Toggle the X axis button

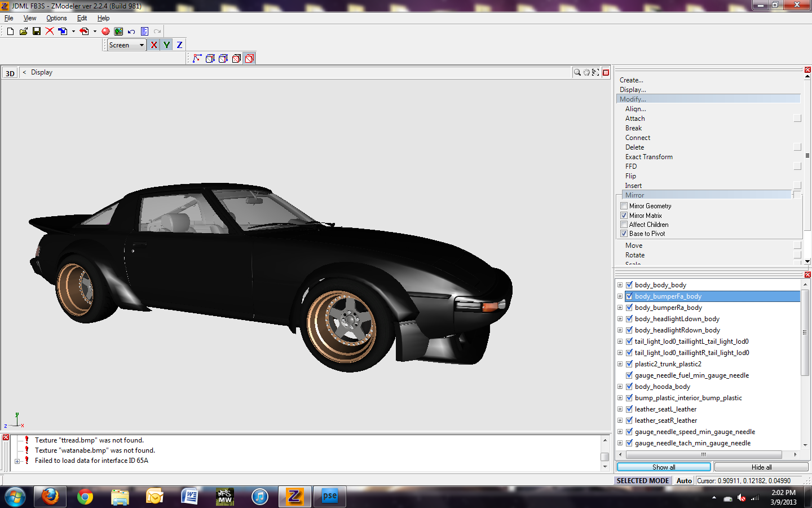(153, 45)
